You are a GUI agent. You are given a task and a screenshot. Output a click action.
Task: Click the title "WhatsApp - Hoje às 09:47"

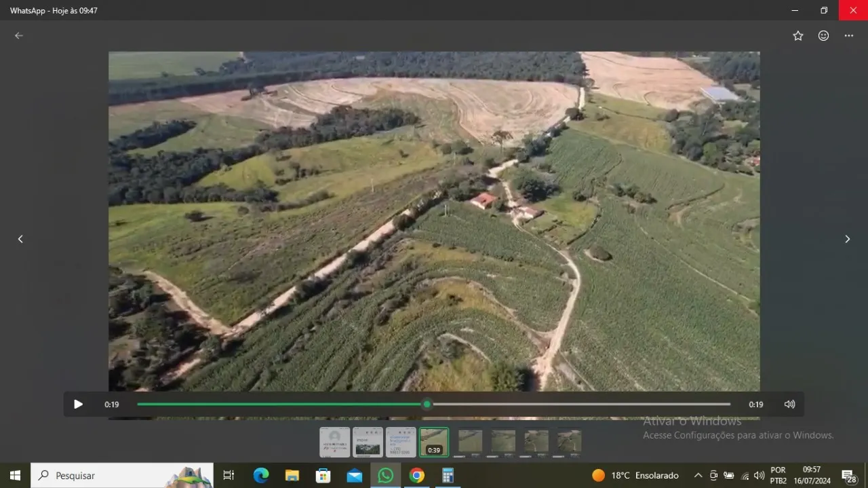pos(54,10)
